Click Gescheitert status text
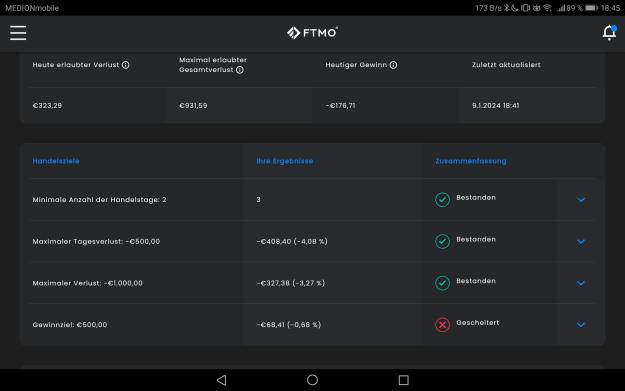The width and height of the screenshot is (625, 391). [478, 322]
